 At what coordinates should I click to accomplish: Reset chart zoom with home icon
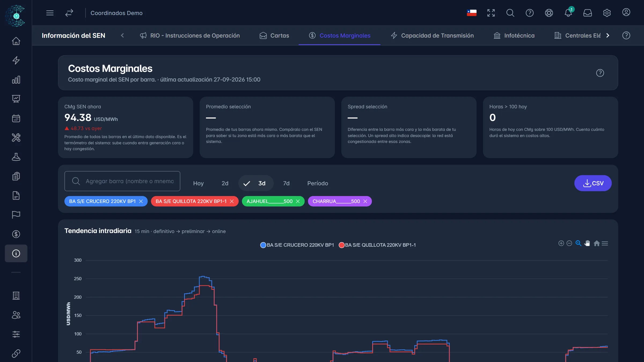coord(597,243)
